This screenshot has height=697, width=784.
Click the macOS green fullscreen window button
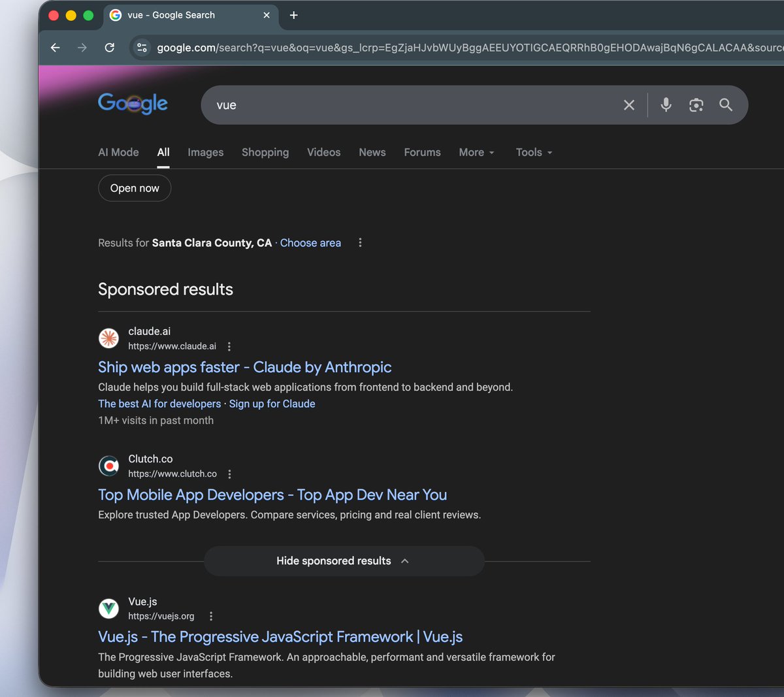(x=88, y=15)
